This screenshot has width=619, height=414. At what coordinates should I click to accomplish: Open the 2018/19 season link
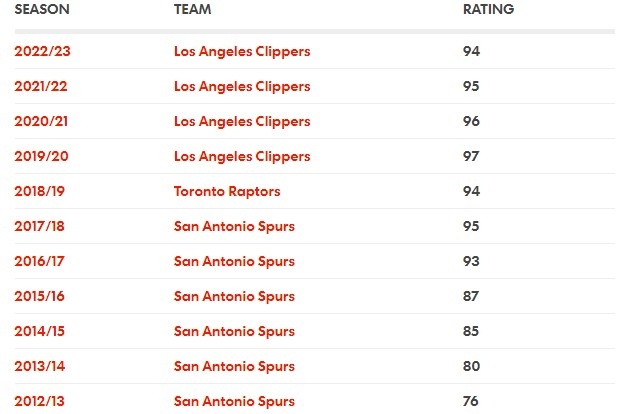coord(39,191)
